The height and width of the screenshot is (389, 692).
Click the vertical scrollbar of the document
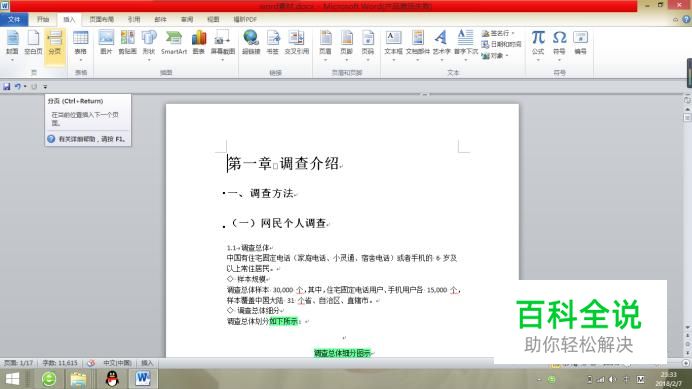tap(687, 221)
